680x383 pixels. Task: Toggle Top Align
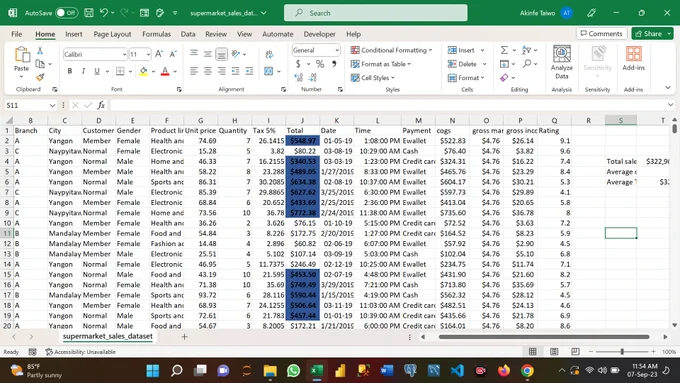194,53
